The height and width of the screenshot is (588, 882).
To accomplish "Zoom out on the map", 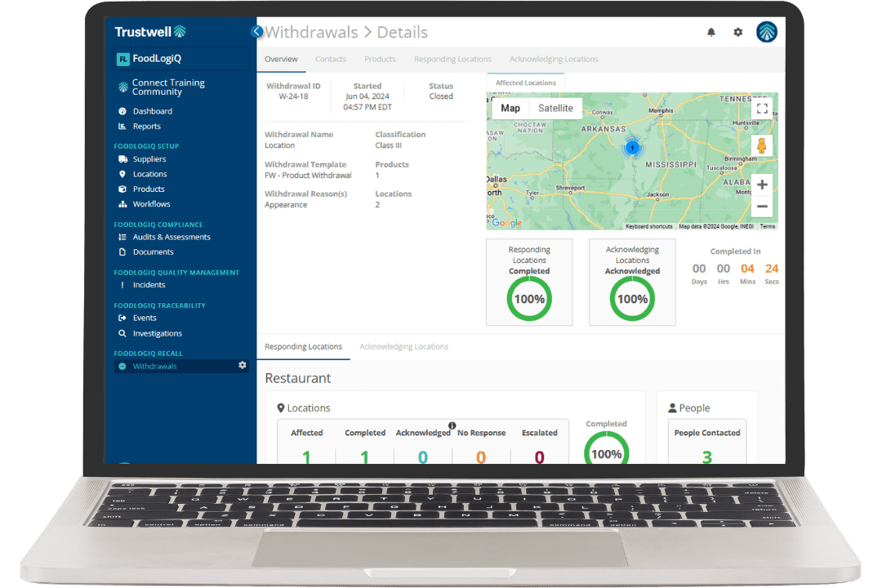I will pos(762,207).
